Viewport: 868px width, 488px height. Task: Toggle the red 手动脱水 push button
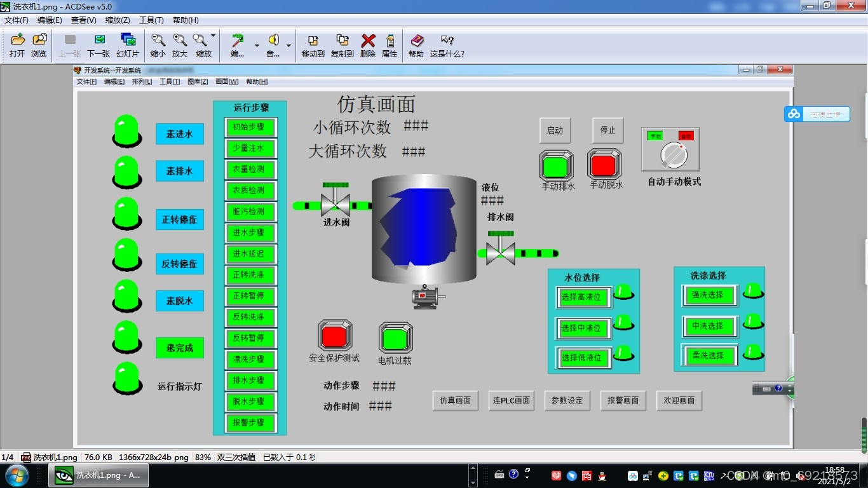point(604,165)
